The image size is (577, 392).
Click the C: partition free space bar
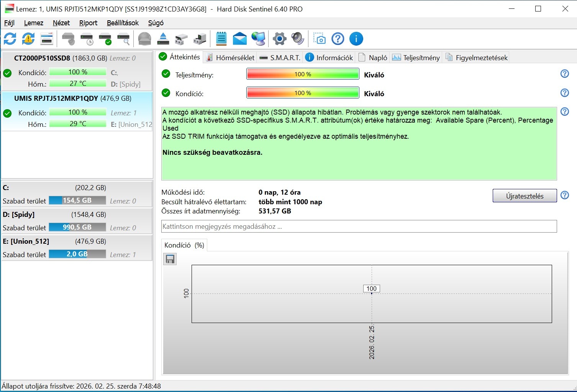click(x=77, y=200)
